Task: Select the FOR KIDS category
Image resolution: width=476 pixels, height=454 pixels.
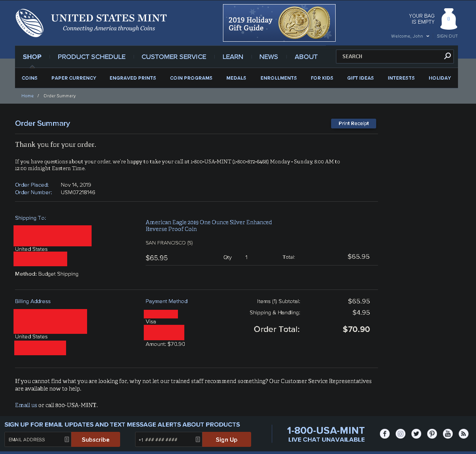Action: [x=322, y=78]
